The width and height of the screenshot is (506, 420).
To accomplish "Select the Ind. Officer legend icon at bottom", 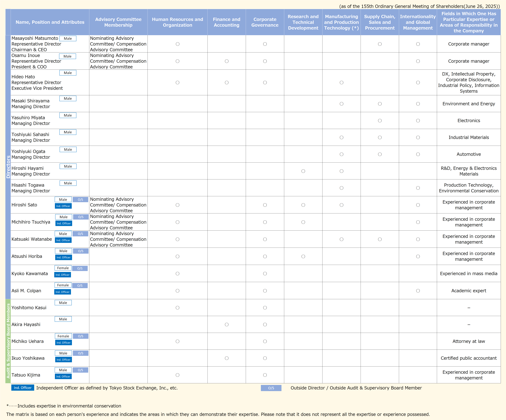I will (22, 388).
